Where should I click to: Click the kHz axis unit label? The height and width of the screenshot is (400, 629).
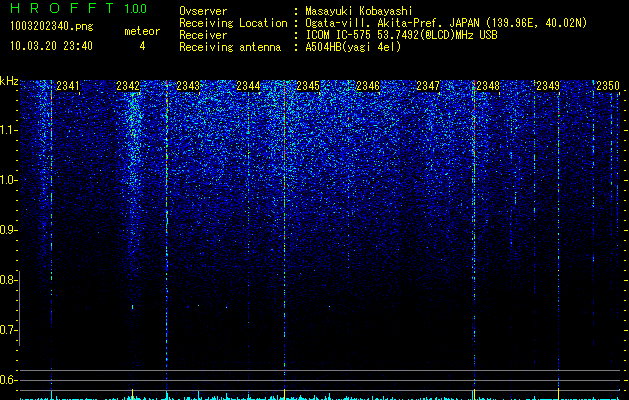(x=9, y=81)
